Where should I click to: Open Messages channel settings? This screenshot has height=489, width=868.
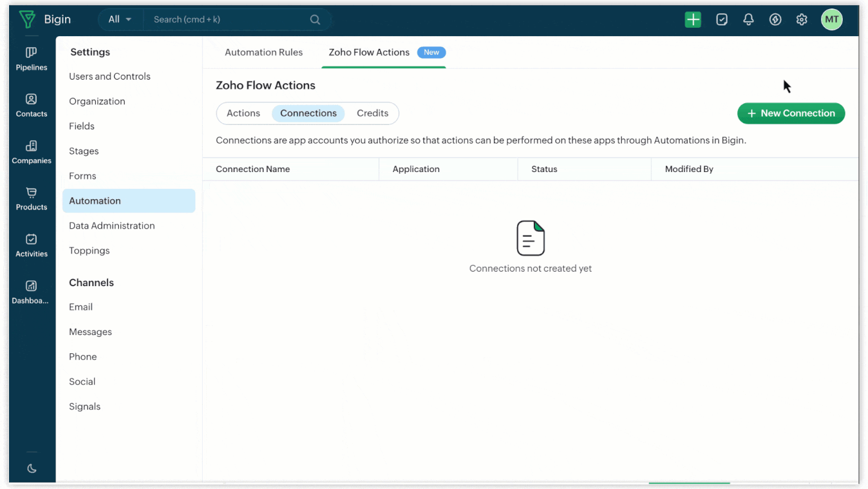click(x=90, y=331)
